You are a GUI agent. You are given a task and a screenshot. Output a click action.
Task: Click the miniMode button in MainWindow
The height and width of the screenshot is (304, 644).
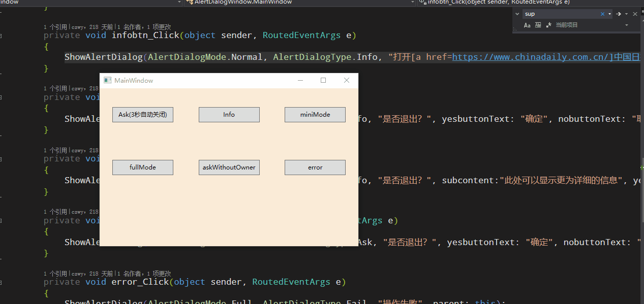click(x=315, y=115)
